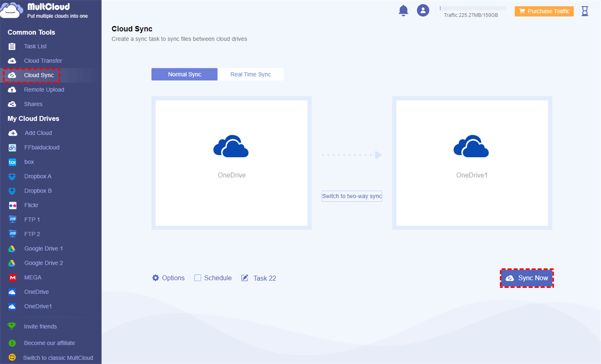Click Become our affiliate link
Screen dimensions: 601x364
(x=50, y=343)
